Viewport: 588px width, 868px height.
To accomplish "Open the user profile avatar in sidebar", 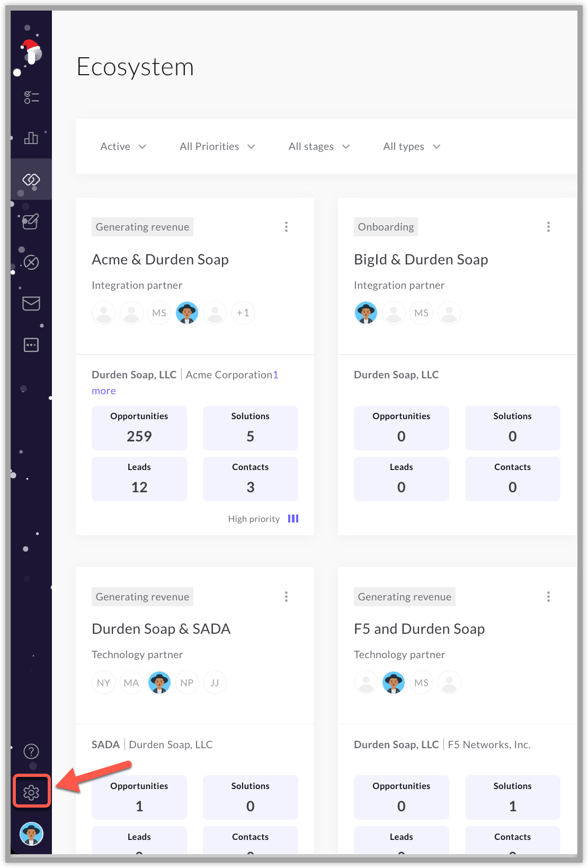I will 31,834.
